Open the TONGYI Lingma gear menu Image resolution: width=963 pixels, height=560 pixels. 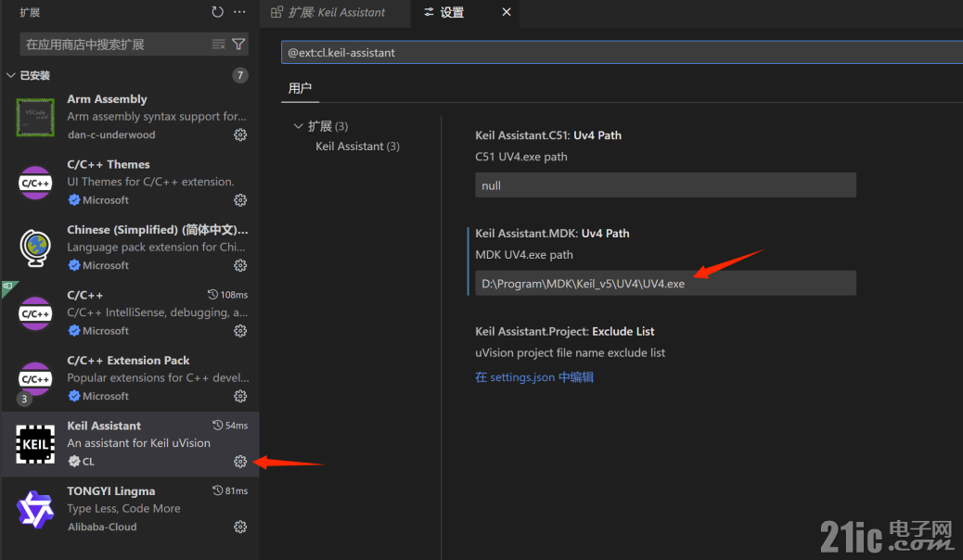click(x=239, y=526)
